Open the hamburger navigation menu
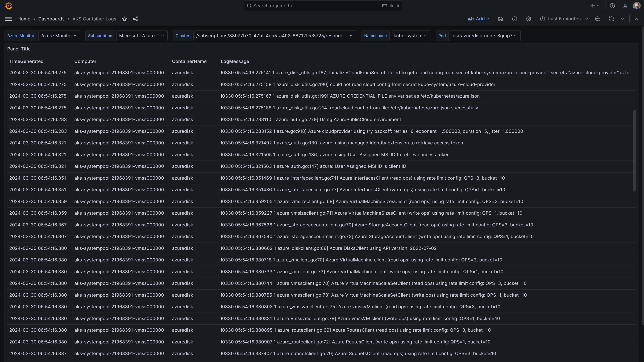This screenshot has width=644, height=362. point(9,19)
